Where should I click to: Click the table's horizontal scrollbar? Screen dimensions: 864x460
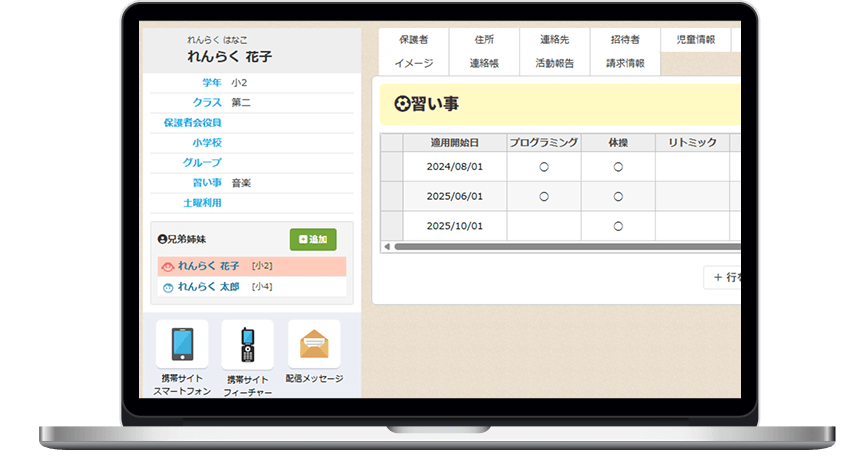pyautogui.click(x=568, y=246)
